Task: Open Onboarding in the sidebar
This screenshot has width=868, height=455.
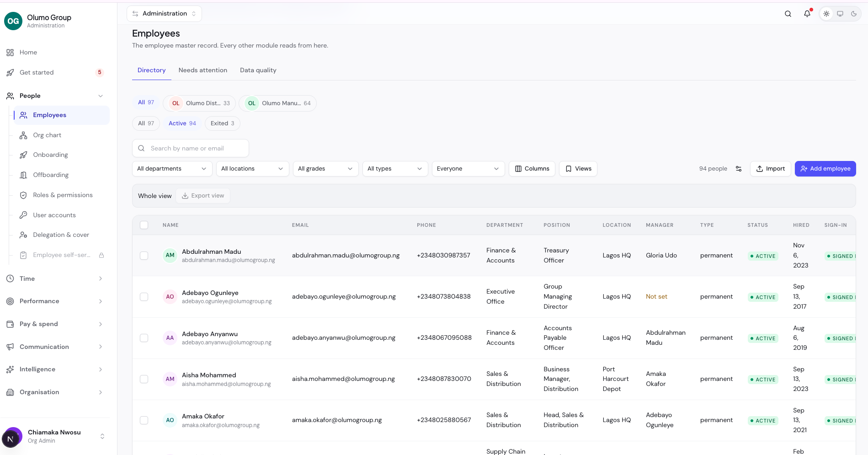Action: (x=62, y=155)
